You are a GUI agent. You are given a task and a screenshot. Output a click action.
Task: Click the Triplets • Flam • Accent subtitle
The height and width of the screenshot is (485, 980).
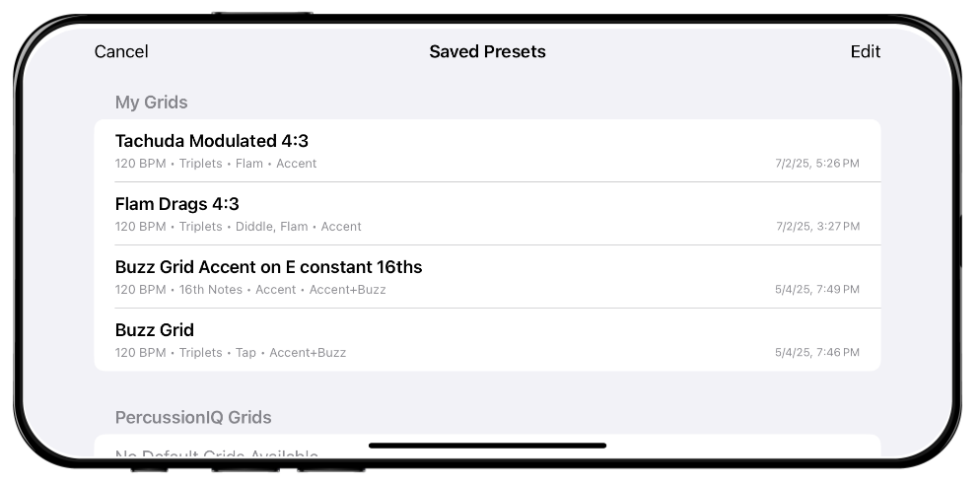point(247,164)
